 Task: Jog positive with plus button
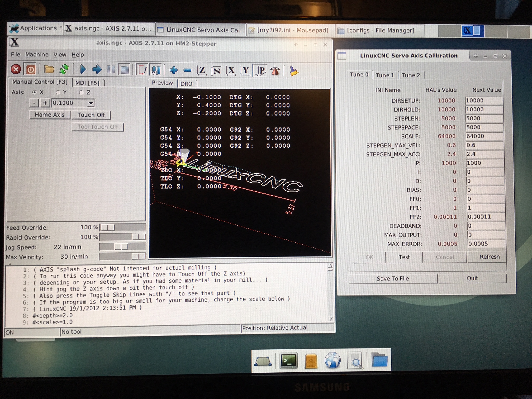point(45,103)
